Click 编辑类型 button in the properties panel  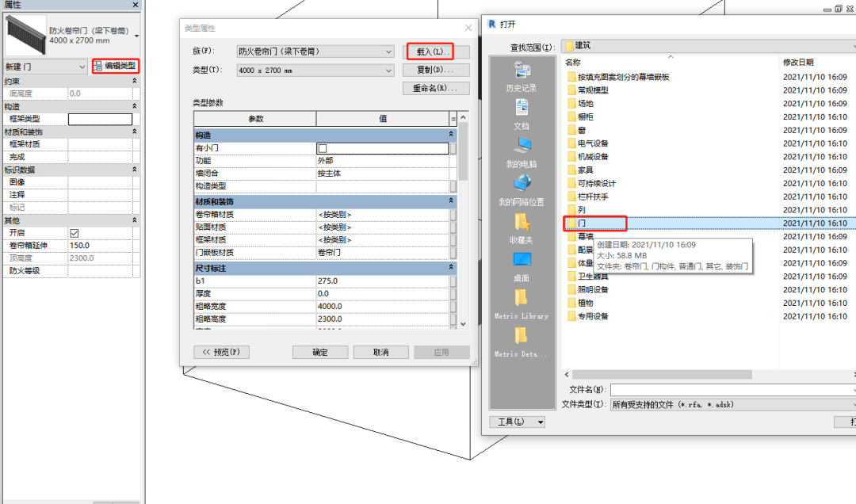point(116,66)
